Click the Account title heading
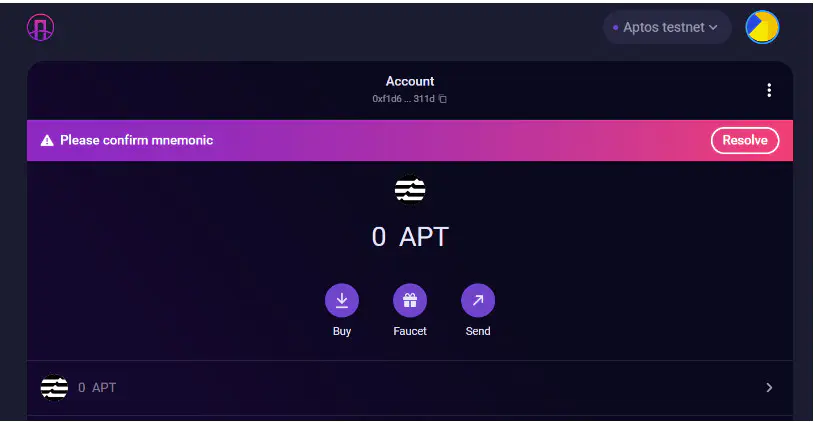814x422 pixels. pyautogui.click(x=410, y=81)
